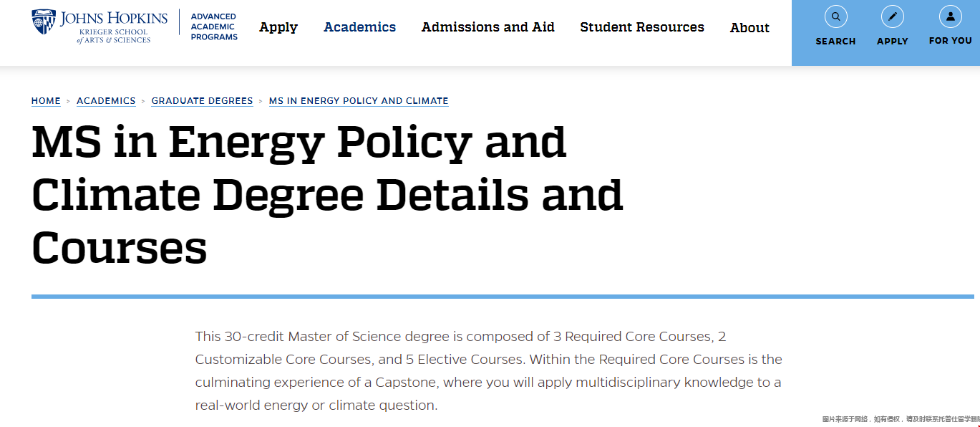Click the Johns Hopkins Krieger School wordmark

coord(114,27)
